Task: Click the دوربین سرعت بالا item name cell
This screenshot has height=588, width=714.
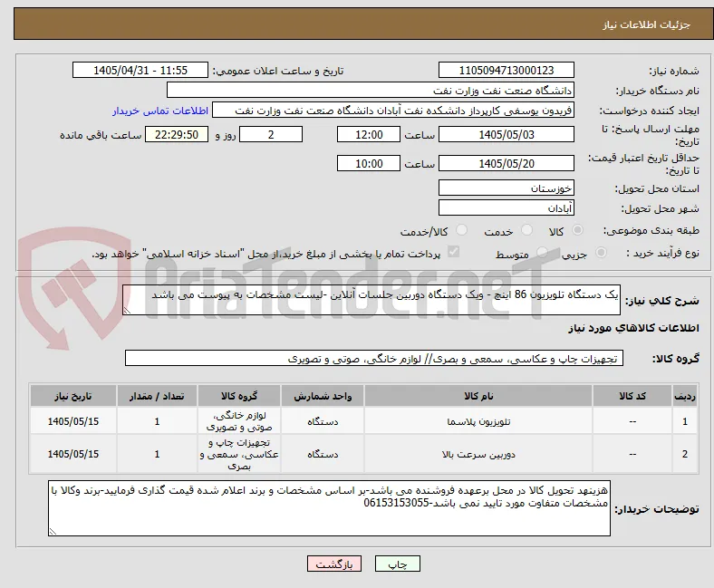Action: coord(478,454)
